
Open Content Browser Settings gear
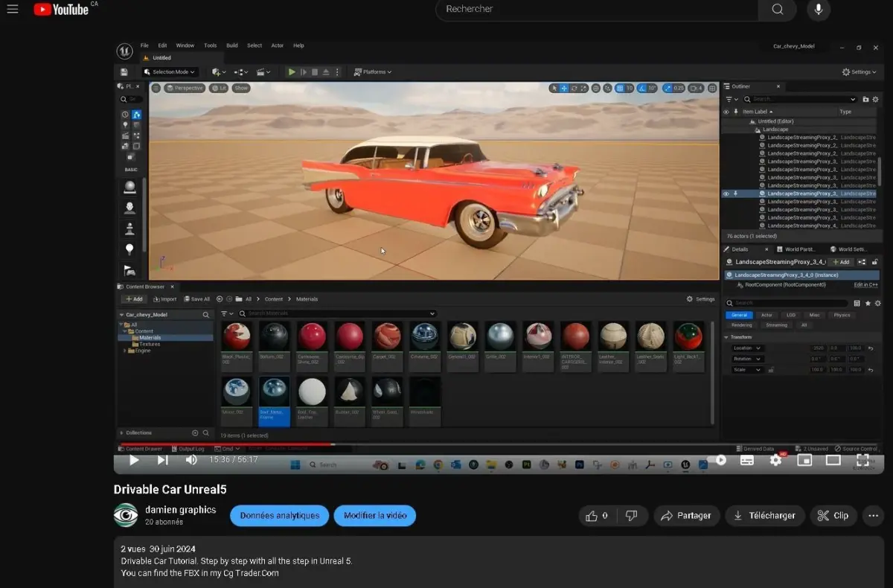700,299
